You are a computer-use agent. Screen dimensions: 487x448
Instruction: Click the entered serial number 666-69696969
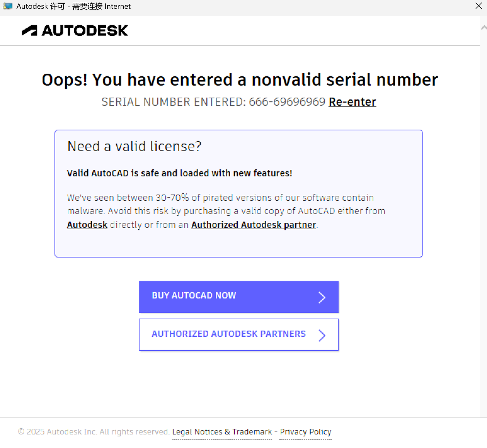coord(287,102)
